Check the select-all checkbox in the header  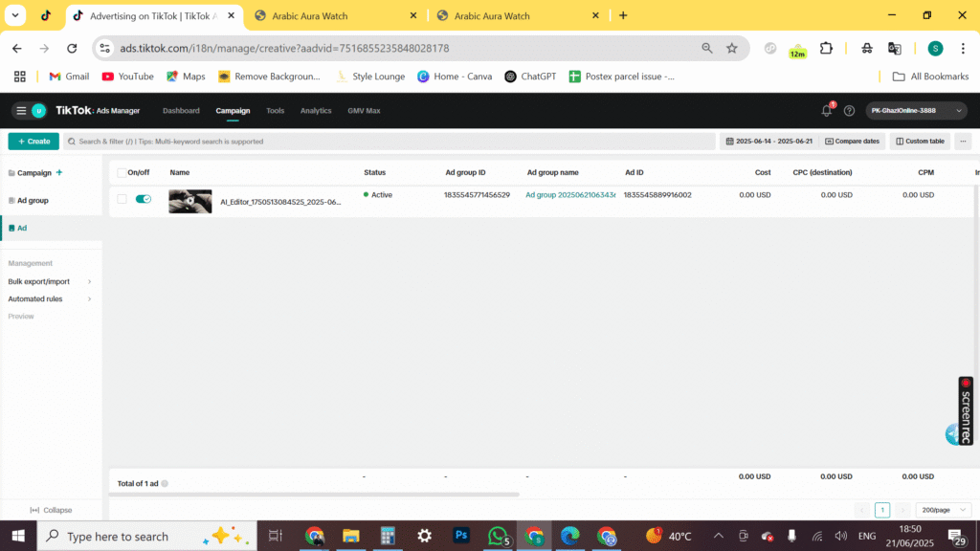tap(122, 173)
